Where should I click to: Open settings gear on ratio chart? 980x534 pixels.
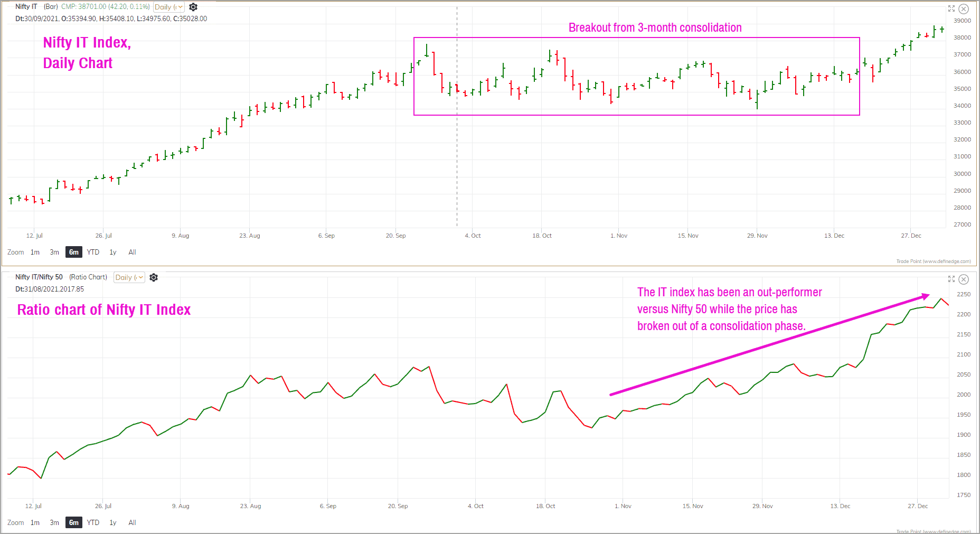coord(154,277)
